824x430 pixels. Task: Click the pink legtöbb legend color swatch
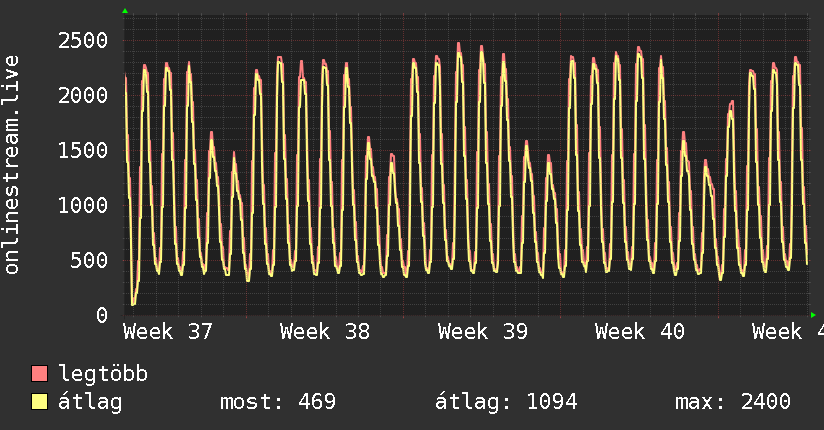(x=39, y=373)
